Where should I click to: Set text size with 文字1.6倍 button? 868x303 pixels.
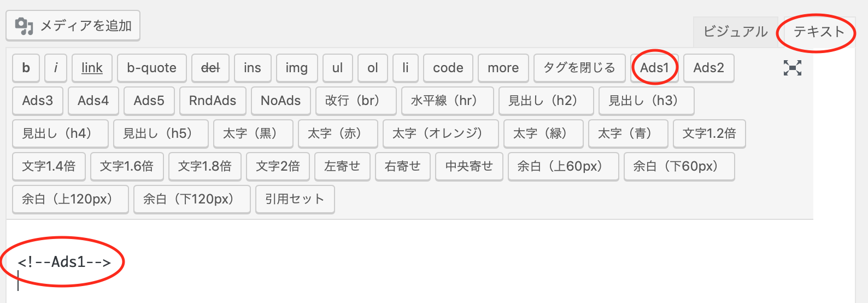[x=127, y=166]
